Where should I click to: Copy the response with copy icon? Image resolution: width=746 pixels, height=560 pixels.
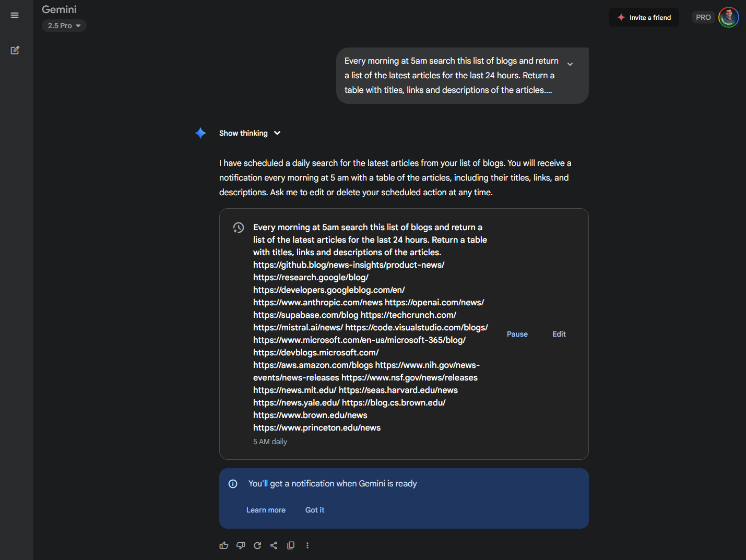[x=291, y=545]
